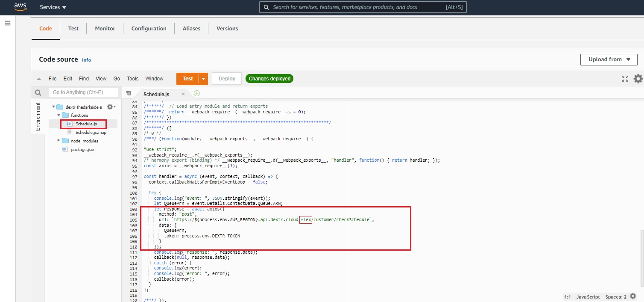Open the Services dropdown menu

(53, 7)
